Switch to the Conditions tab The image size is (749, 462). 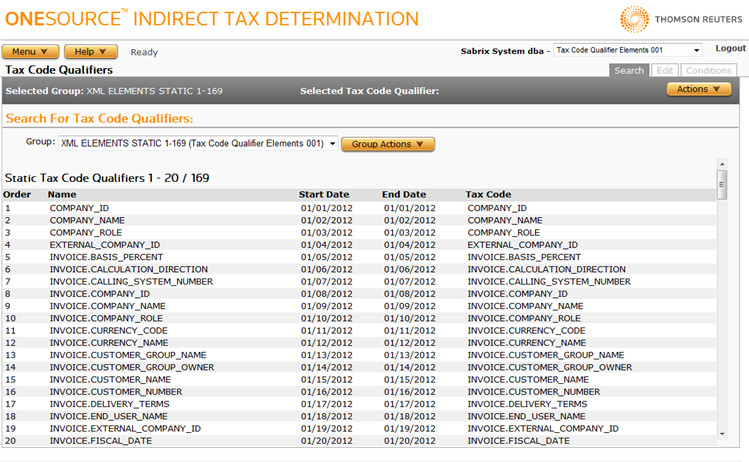coord(708,71)
